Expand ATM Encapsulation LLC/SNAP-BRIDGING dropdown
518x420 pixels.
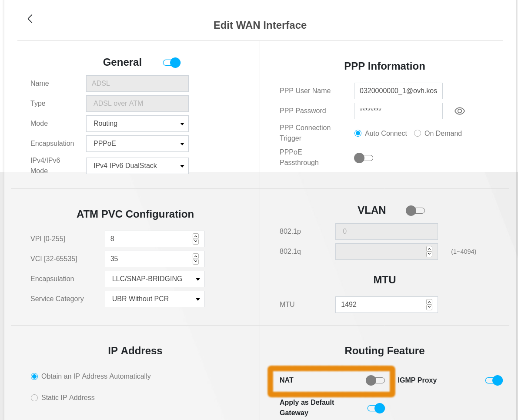(x=154, y=279)
